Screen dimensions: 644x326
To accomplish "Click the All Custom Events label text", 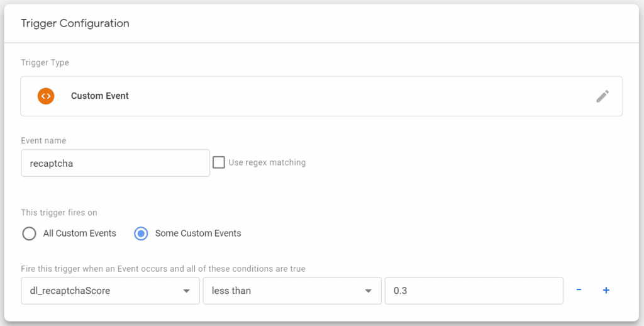I will (x=80, y=233).
